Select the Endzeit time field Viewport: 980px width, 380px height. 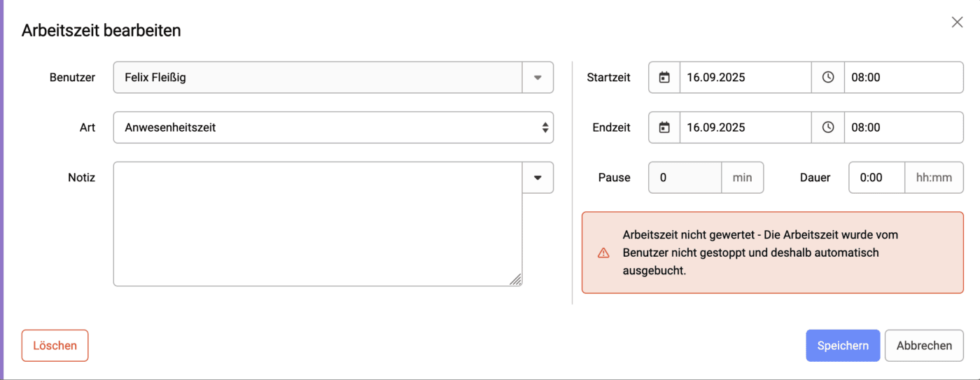point(903,127)
